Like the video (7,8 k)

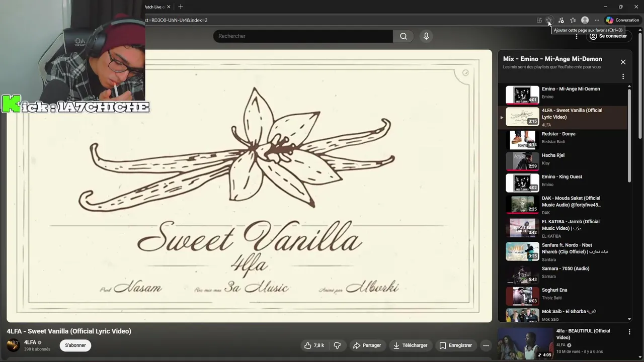click(x=314, y=345)
